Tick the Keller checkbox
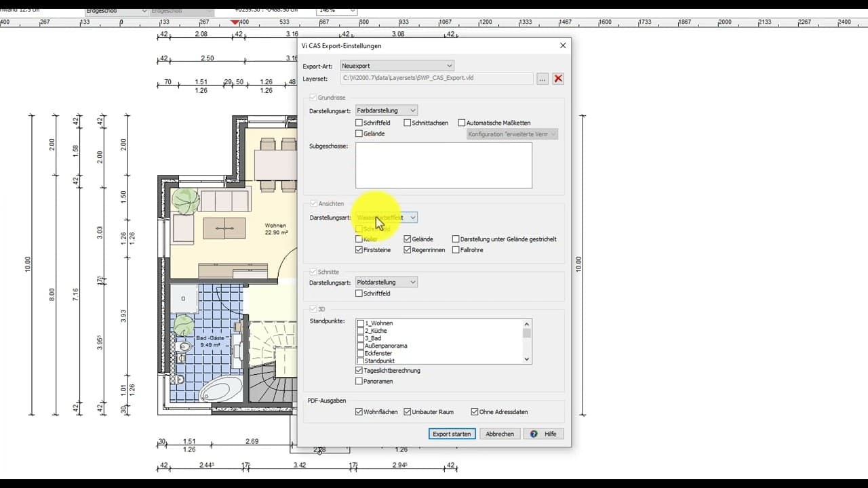Viewport: 868px width, 488px height. [359, 239]
